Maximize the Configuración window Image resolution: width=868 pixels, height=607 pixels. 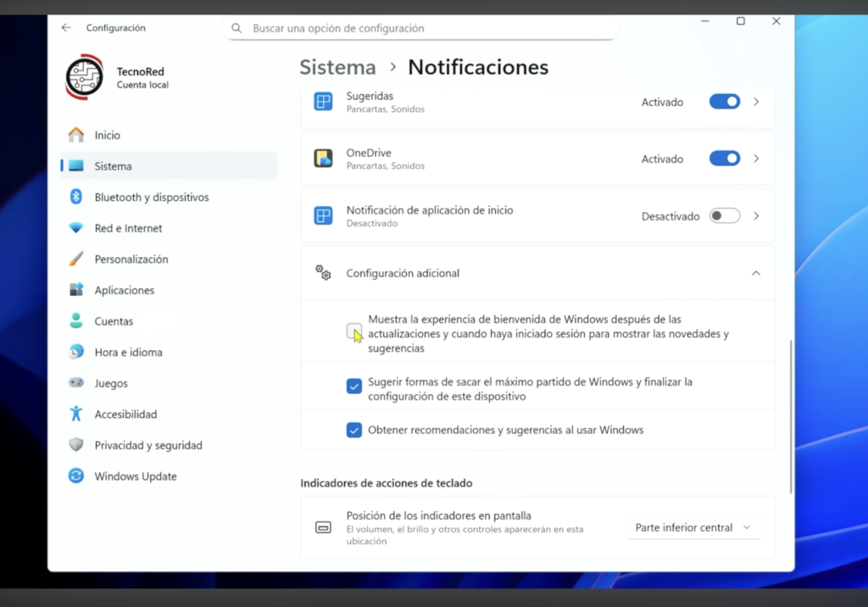click(741, 21)
